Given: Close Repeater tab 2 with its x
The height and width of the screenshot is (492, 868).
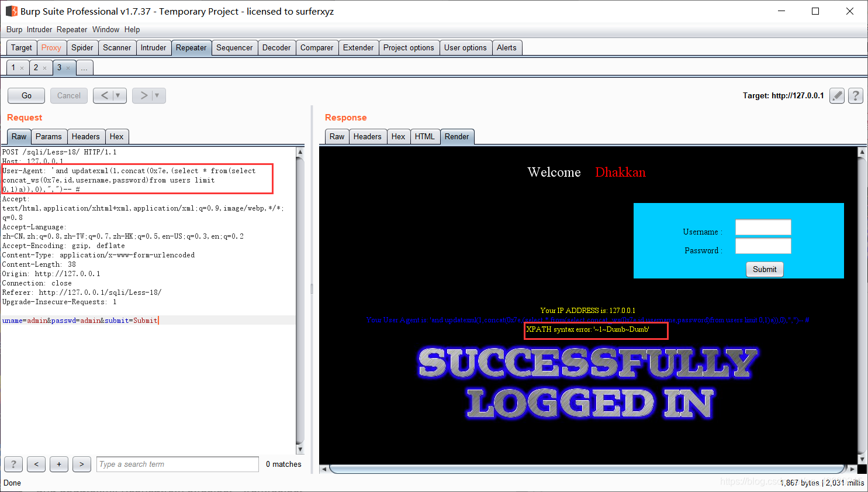Looking at the screenshot, I should (44, 68).
